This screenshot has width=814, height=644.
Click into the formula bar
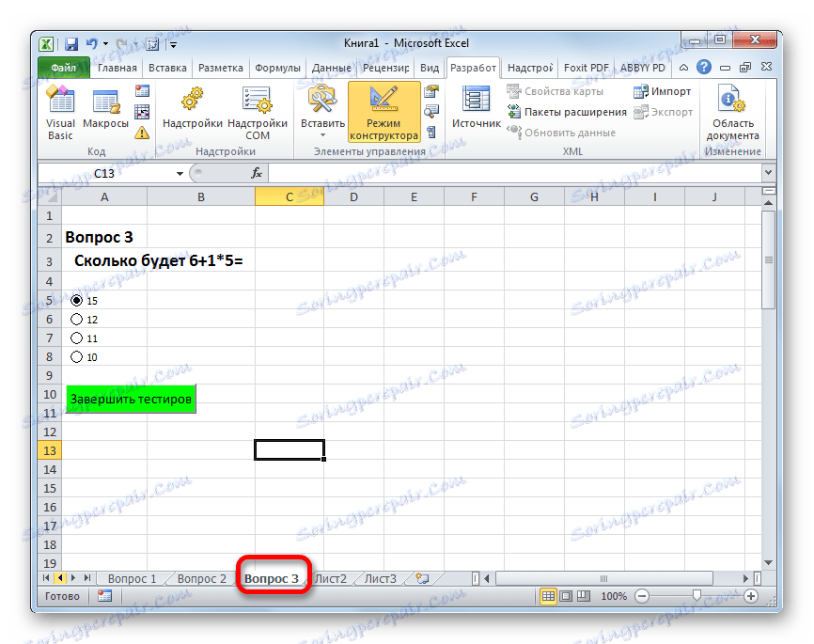click(x=515, y=173)
